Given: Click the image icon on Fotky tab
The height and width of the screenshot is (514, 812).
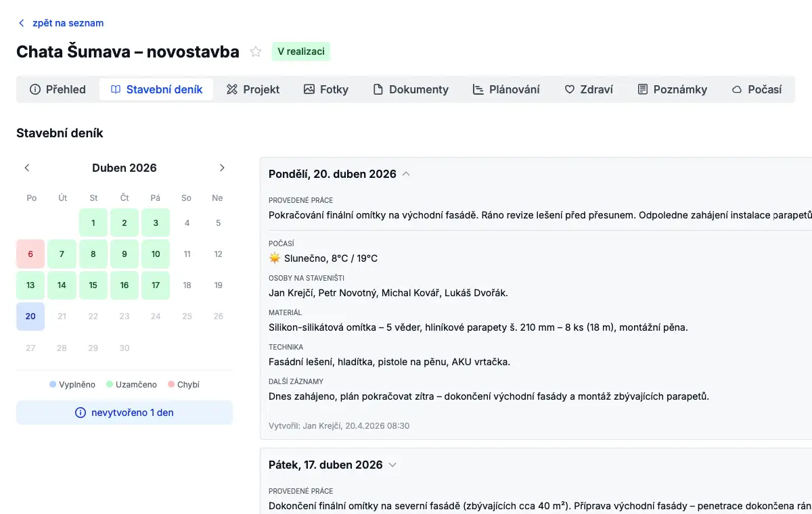Looking at the screenshot, I should [x=309, y=89].
